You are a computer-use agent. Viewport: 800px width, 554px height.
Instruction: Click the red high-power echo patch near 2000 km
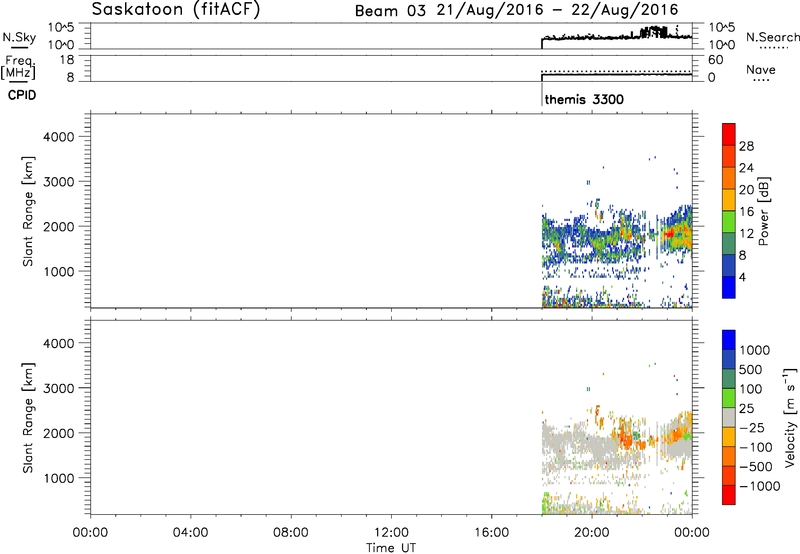(669, 233)
